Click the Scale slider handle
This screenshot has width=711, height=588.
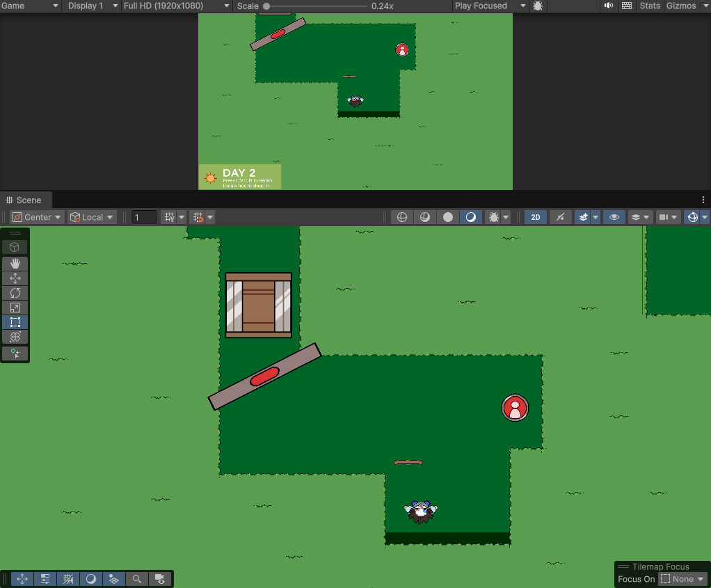(266, 6)
